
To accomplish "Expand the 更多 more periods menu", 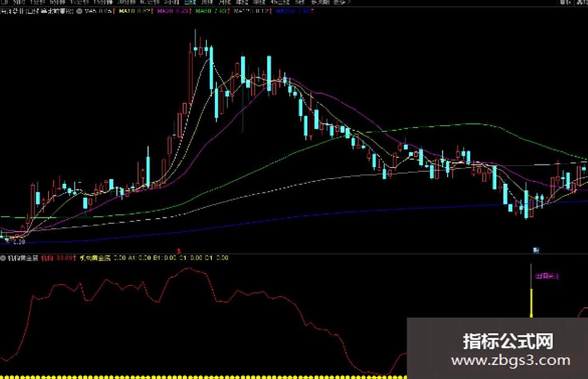I will tap(341, 2).
